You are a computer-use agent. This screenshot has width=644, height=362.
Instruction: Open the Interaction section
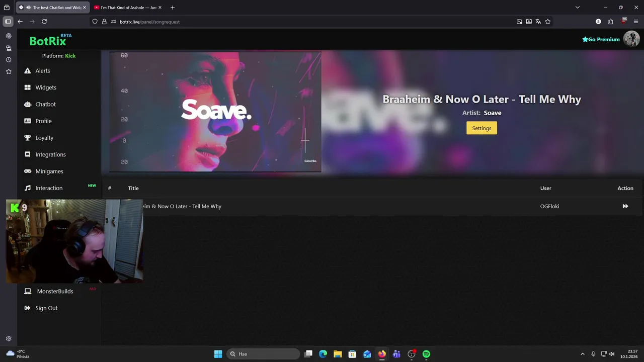49,188
